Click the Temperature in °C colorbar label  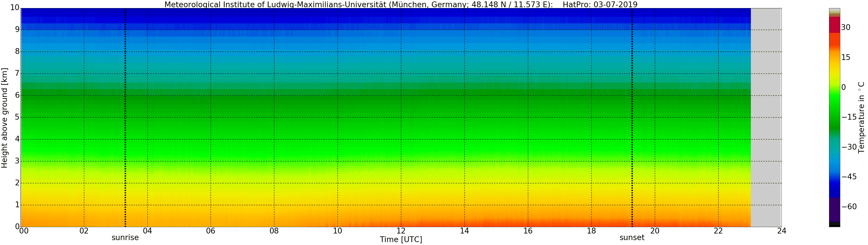point(861,117)
